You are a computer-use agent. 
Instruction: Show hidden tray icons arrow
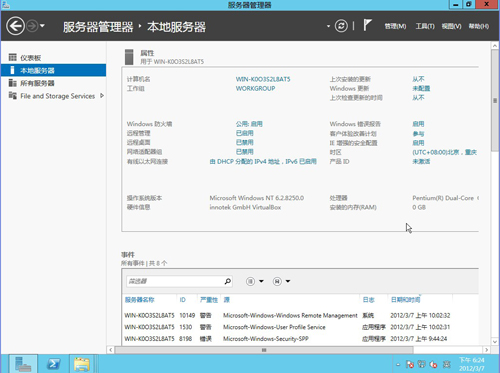click(398, 364)
